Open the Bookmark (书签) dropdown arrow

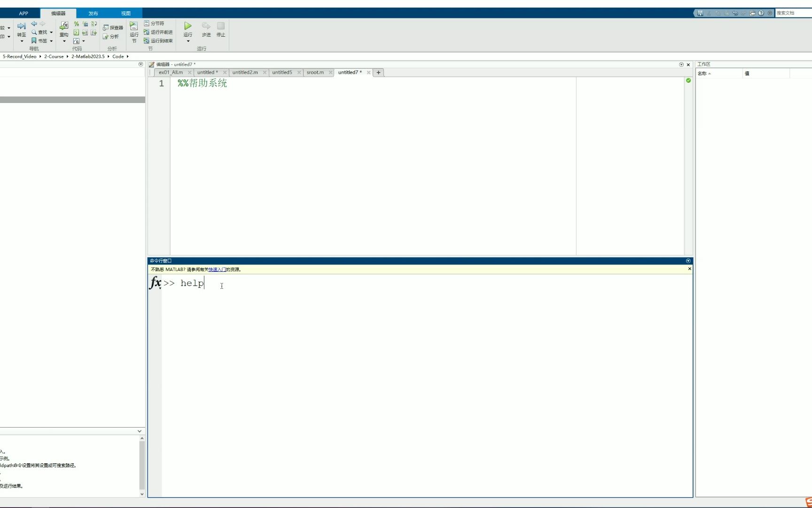click(51, 41)
